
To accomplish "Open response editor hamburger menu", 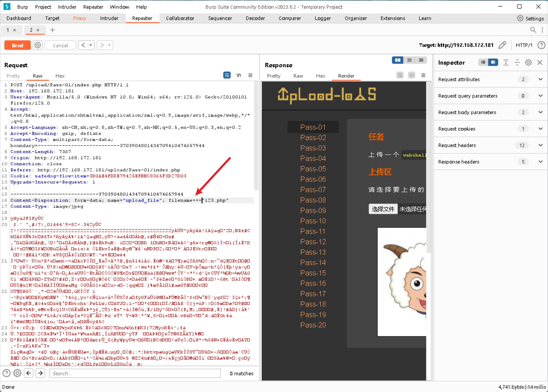I will 423,75.
